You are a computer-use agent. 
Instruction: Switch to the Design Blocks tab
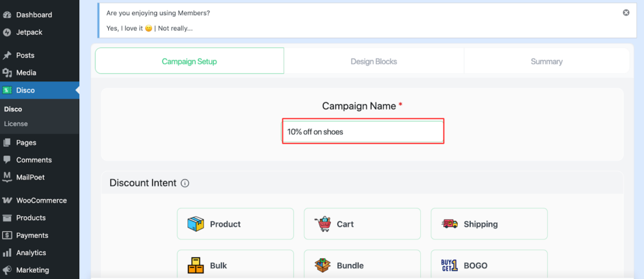click(x=374, y=61)
